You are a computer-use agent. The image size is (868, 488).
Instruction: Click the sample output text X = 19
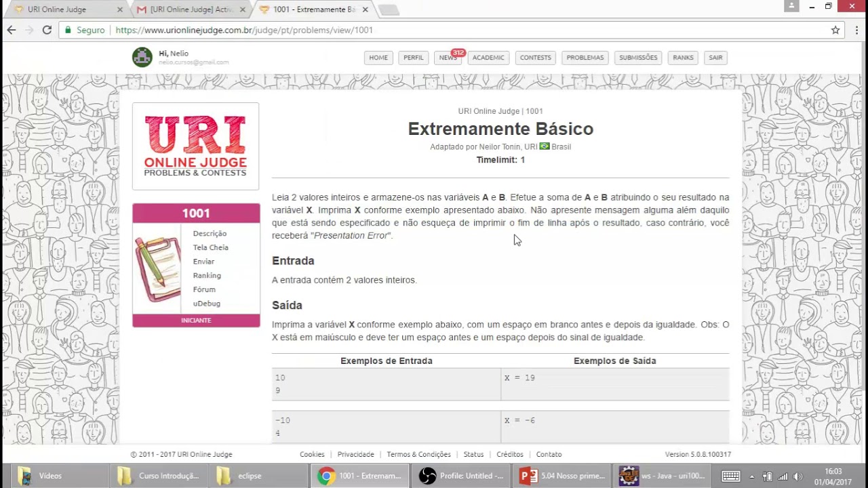point(519,378)
